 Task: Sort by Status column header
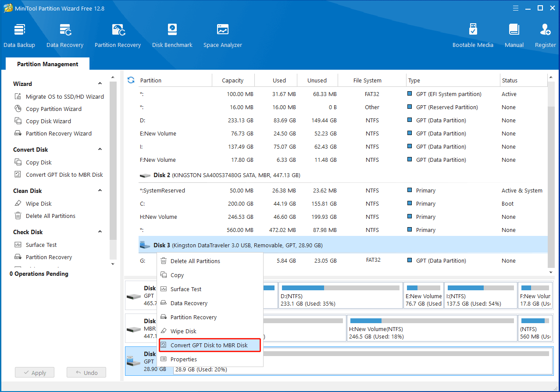524,80
